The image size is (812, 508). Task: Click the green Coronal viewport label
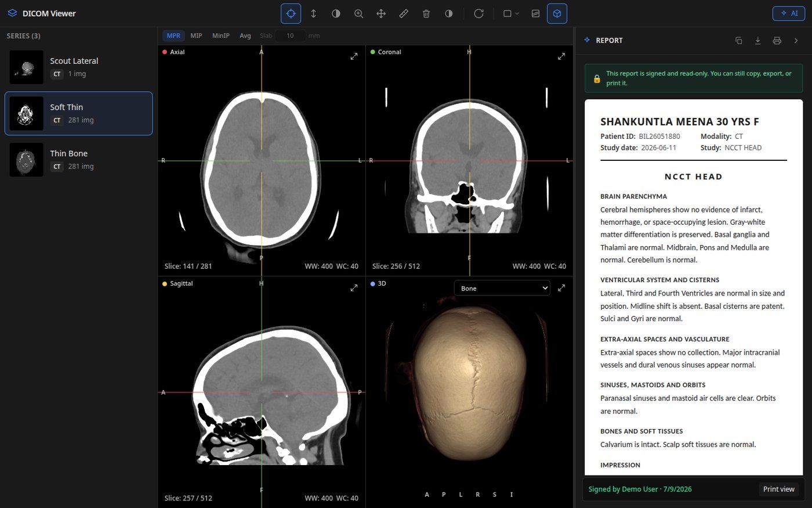point(386,52)
